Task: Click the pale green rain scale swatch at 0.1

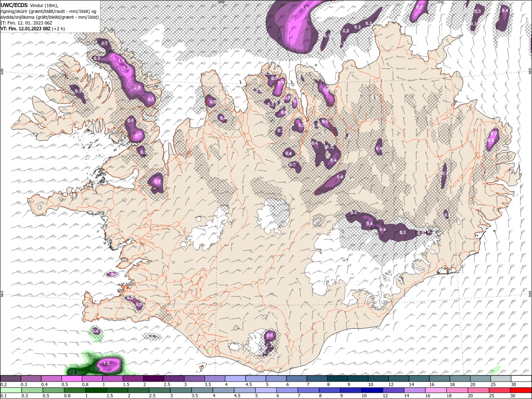Action: tap(11, 390)
